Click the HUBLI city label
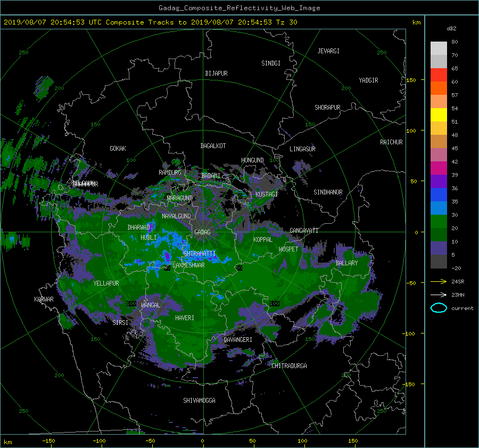This screenshot has width=479, height=448. pos(148,237)
